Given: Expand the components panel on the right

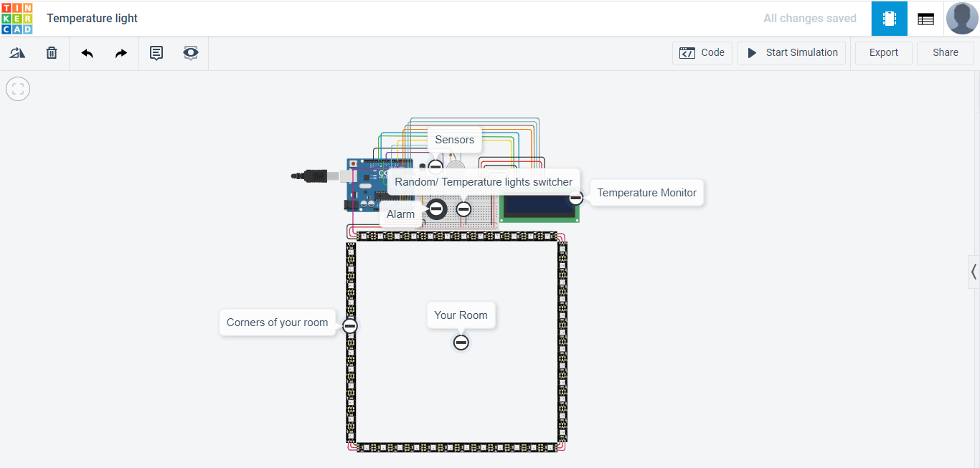Looking at the screenshot, I should [x=974, y=272].
